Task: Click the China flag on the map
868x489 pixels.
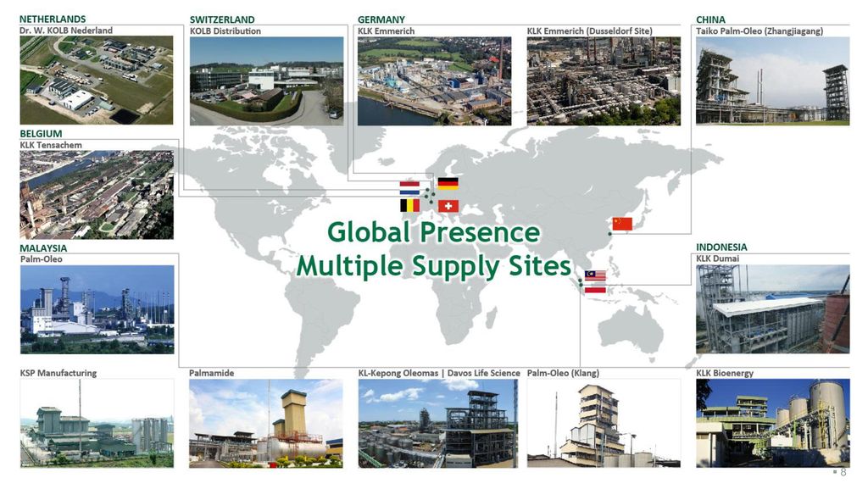Action: 622,224
